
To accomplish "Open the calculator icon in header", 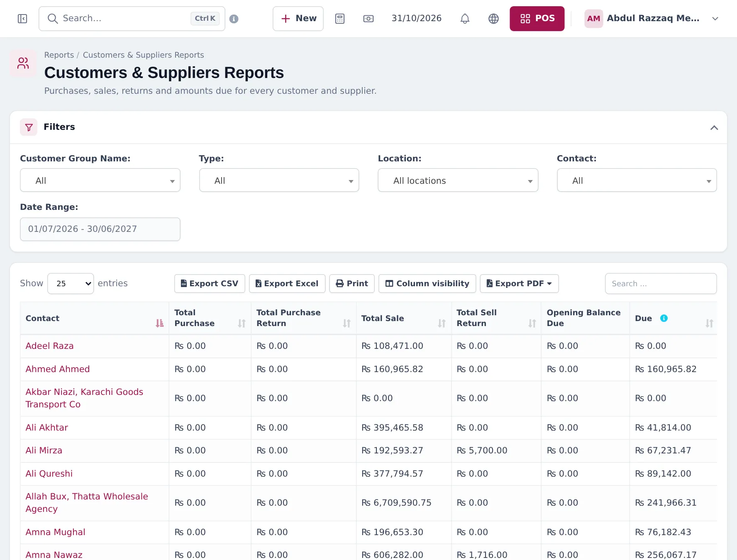I will 340,19.
